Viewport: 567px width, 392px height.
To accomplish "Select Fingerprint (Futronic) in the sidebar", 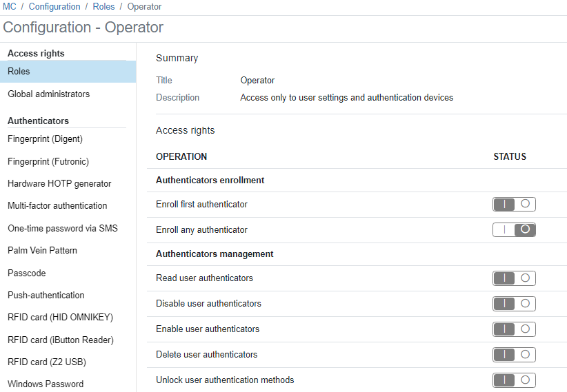I will [48, 161].
